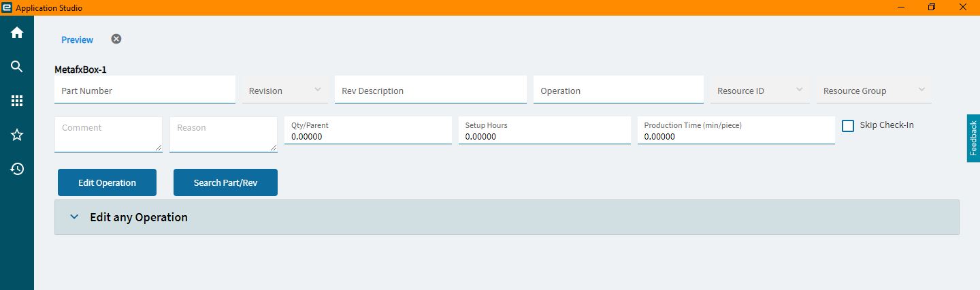Viewport: 980px width, 290px height.
Task: Focus the Rev Description field
Action: 431,90
